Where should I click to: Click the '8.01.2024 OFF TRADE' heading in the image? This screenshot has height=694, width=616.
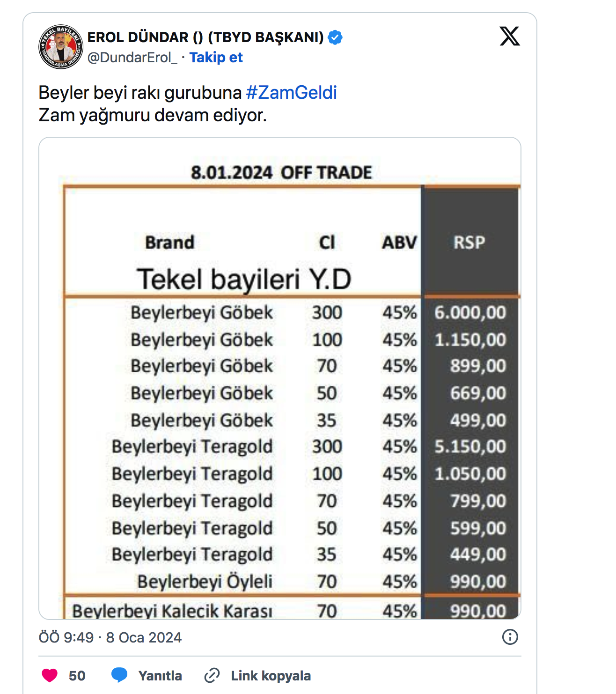coord(281,172)
